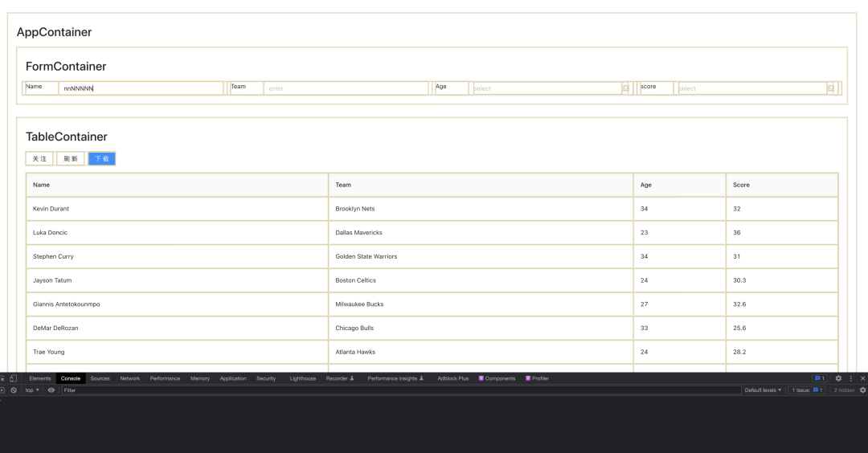Open the React Profiler tab
The image size is (868, 453).
click(537, 378)
